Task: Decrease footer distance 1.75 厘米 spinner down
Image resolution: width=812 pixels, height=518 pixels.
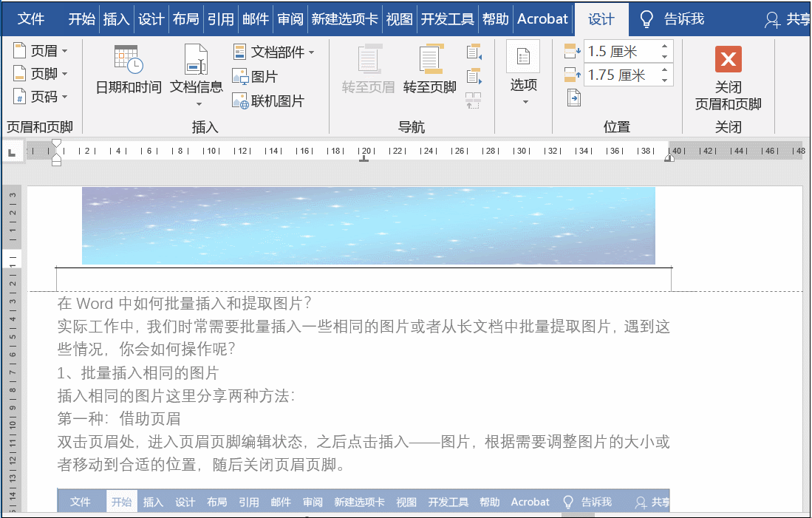Action: click(x=664, y=81)
